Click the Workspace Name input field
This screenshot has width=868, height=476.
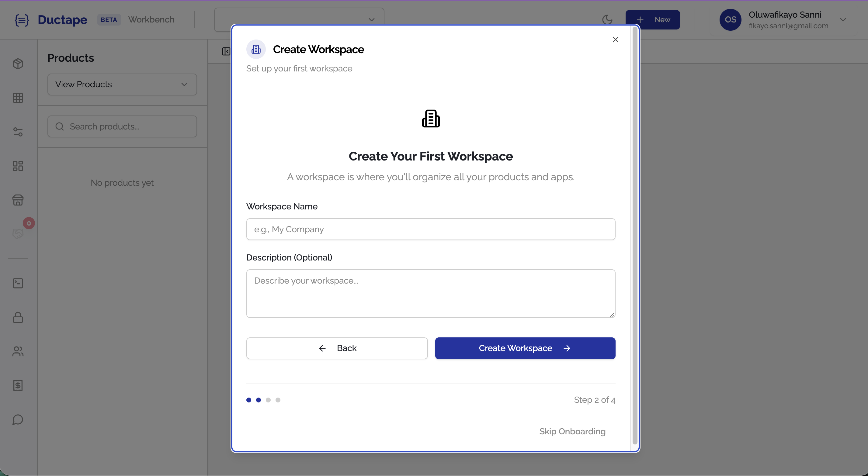(431, 229)
